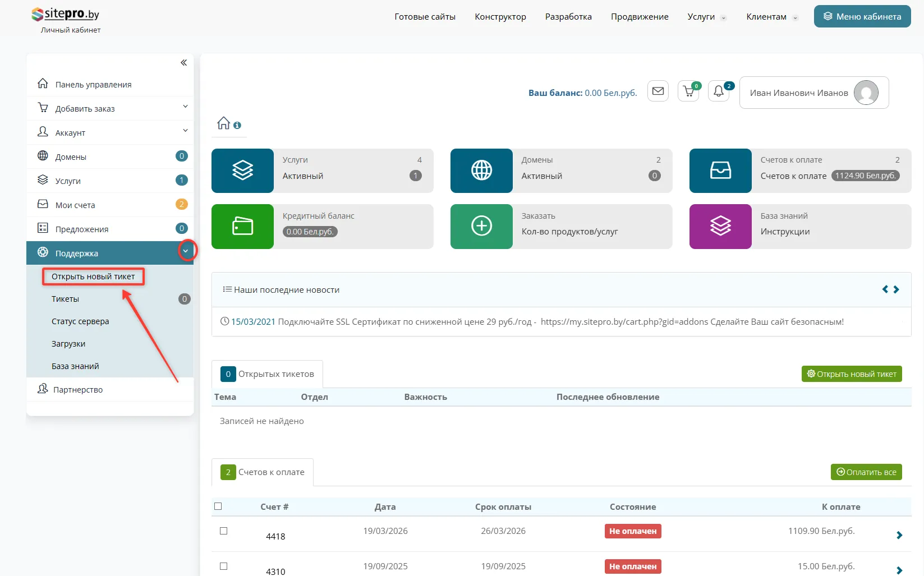
Task: Show next news item arrow
Action: 897,289
